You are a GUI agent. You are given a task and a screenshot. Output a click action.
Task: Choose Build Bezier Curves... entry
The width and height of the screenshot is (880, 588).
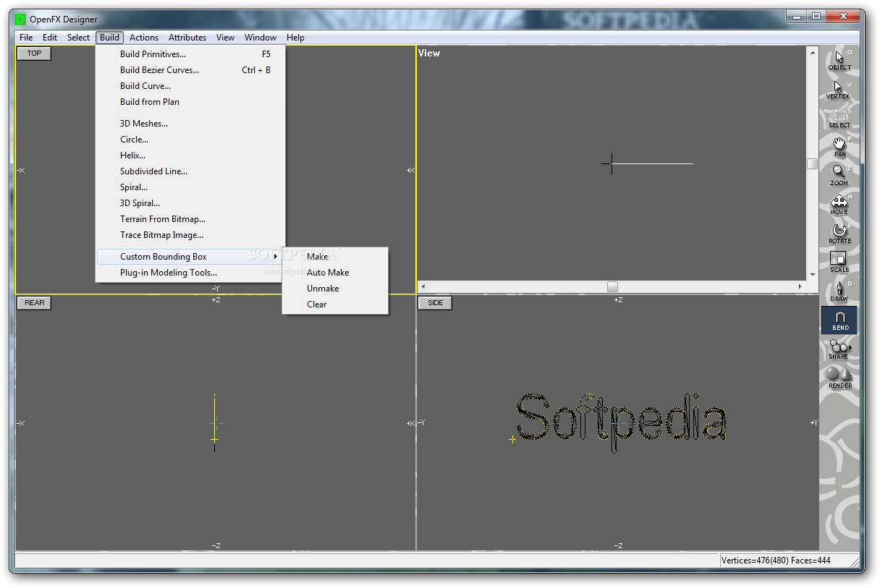[191, 70]
